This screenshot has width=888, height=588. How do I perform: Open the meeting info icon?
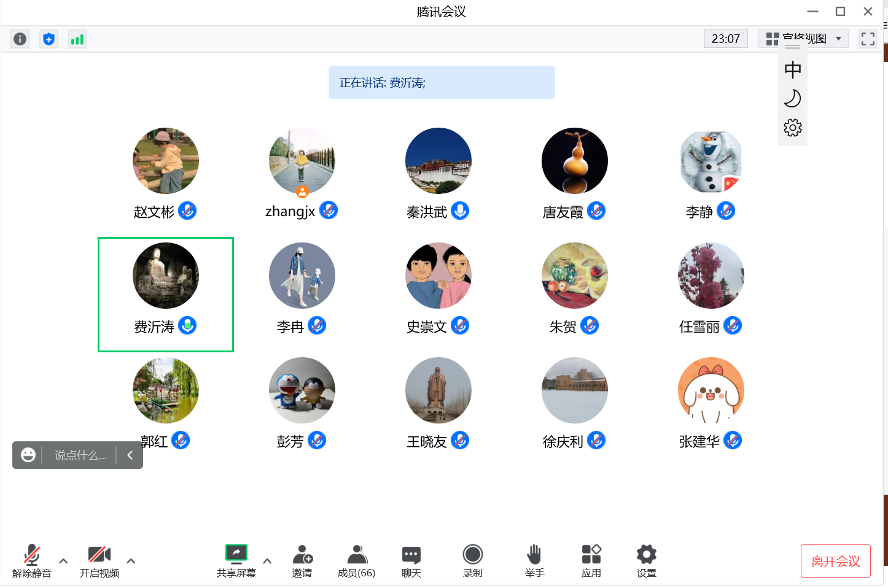pyautogui.click(x=20, y=39)
